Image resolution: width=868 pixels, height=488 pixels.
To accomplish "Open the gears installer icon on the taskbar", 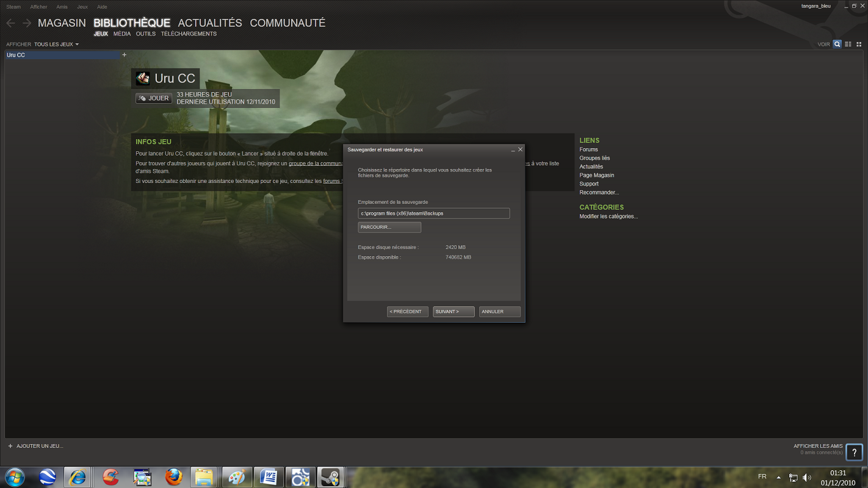I will pyautogui.click(x=300, y=477).
